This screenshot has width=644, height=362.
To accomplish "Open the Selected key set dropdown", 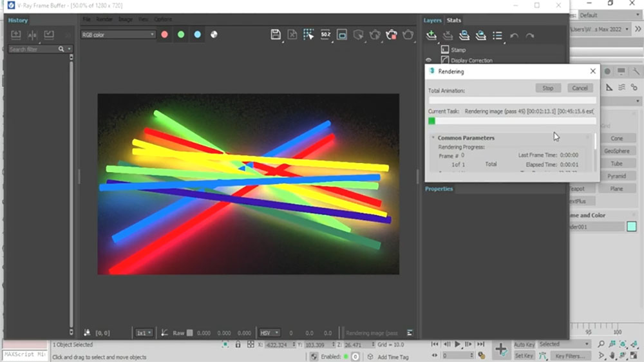I will click(x=564, y=345).
